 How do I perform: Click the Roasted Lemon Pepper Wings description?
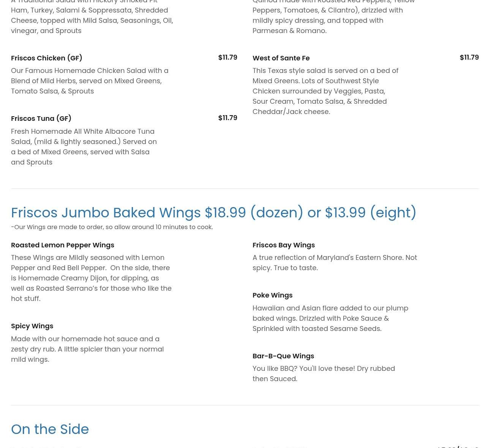(91, 278)
